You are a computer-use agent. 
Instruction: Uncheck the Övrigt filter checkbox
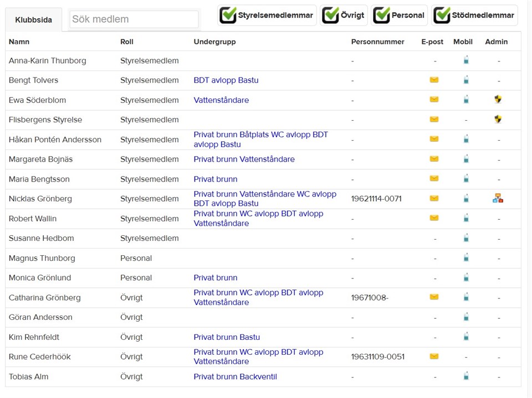pos(330,15)
